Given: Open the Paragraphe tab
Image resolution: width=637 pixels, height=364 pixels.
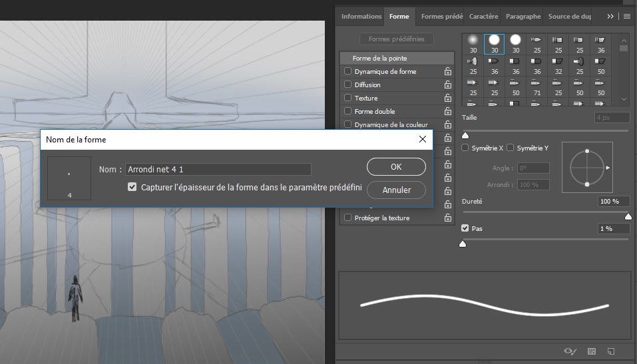Looking at the screenshot, I should (x=523, y=16).
